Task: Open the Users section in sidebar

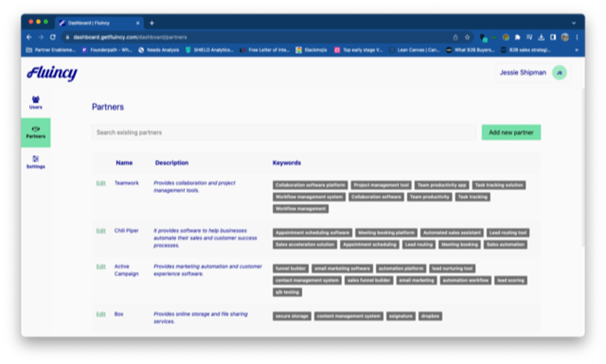Action: pyautogui.click(x=36, y=102)
